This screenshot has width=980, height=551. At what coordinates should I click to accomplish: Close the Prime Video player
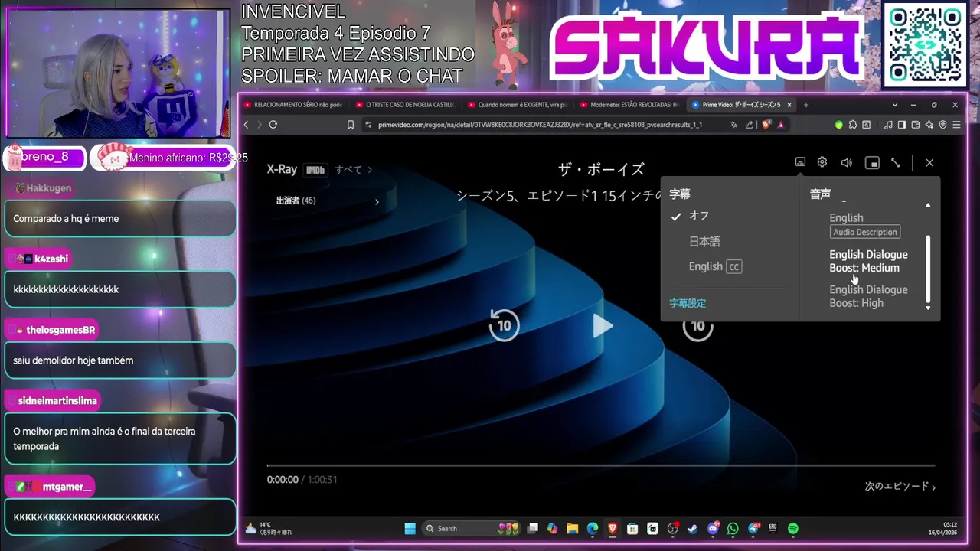point(929,162)
